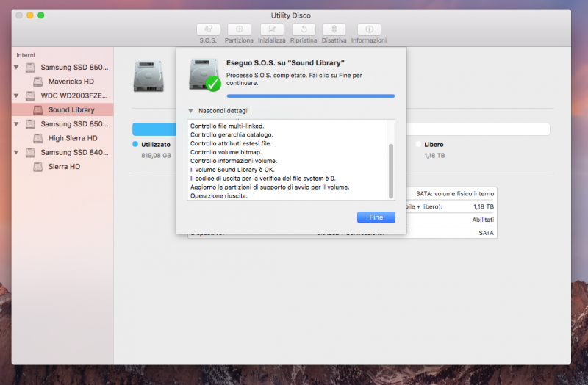Viewport: 588px width, 385px height.
Task: Collapse the first Samsung SSD 850 disk
Action: (16, 68)
